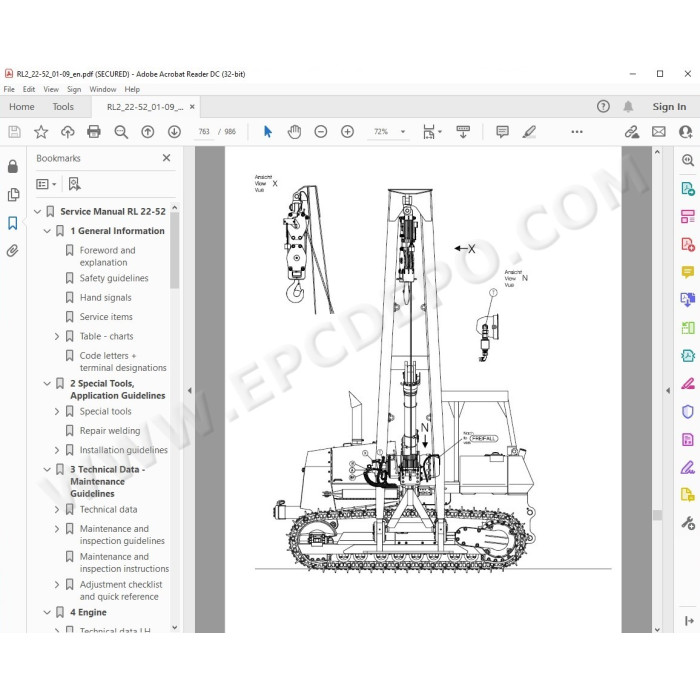Viewport: 700px width, 700px height.
Task: Go to previous page arrow
Action: click(x=148, y=132)
